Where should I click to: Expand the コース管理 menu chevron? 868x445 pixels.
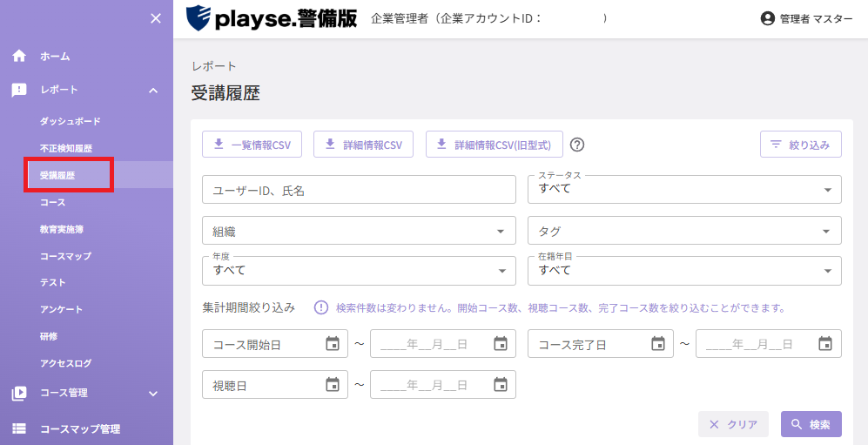tap(153, 394)
